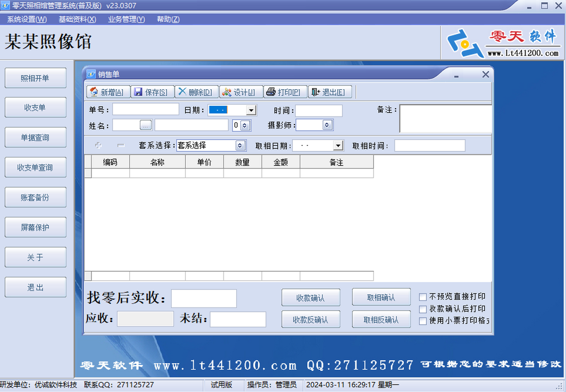This screenshot has width=566, height=392.
Task: Enable 收款确认后打印 checkbox
Action: pyautogui.click(x=423, y=309)
